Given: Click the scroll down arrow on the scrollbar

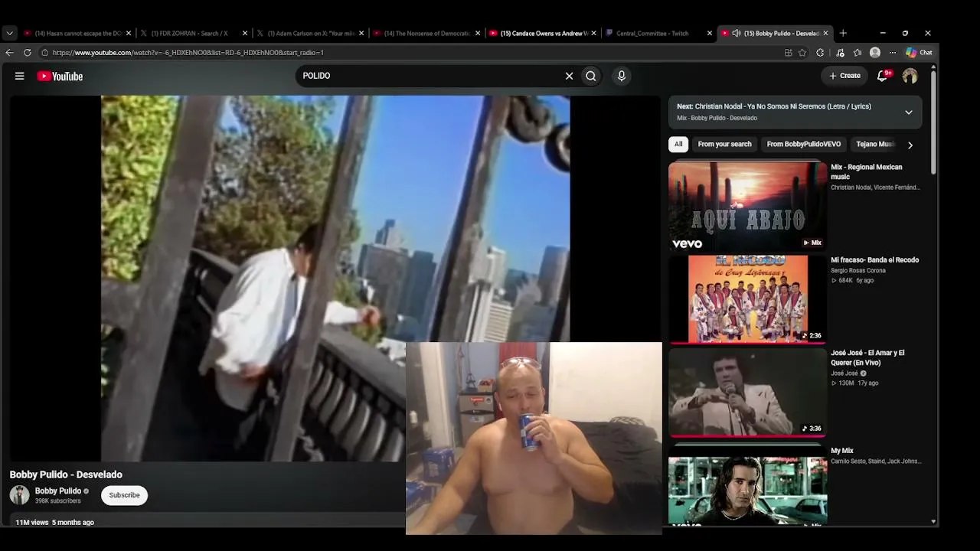Looking at the screenshot, I should 933,521.
